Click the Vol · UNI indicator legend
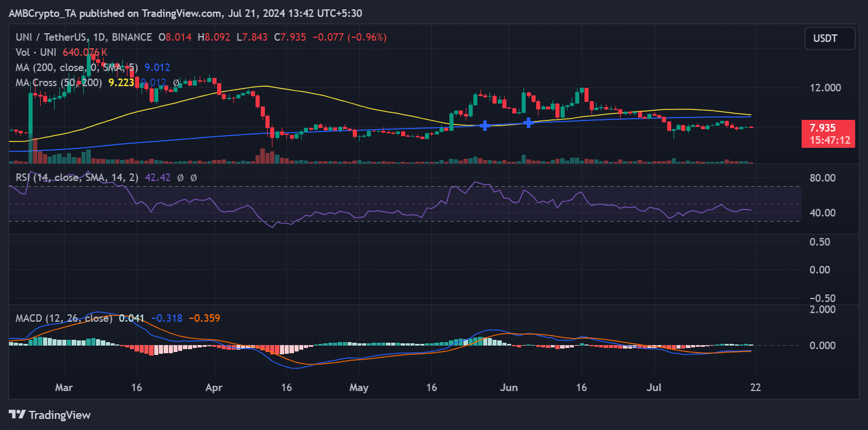Image resolution: width=868 pixels, height=430 pixels. coord(37,52)
